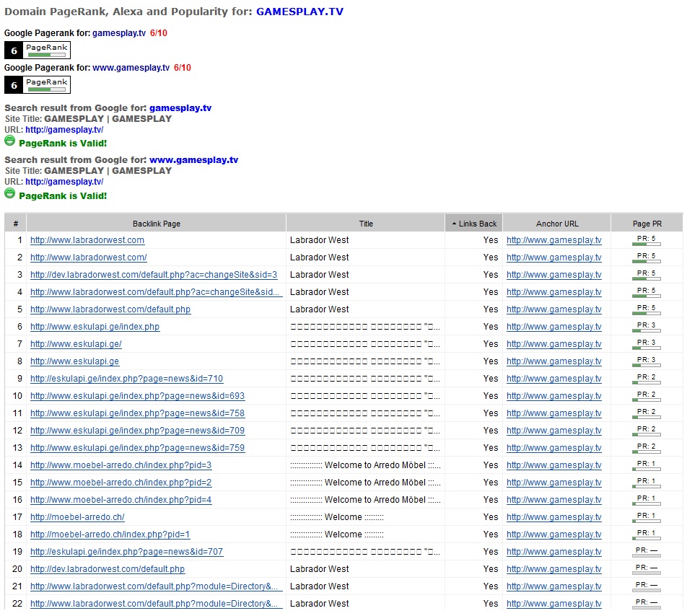
Task: Open moebel-arredo.ch index.php?pid=3 backlink
Action: (121, 465)
